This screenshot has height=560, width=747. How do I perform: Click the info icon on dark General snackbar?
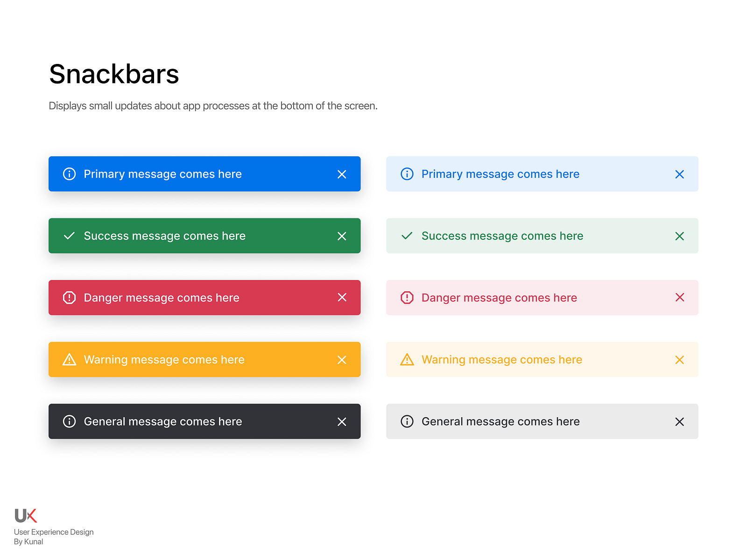tap(69, 421)
